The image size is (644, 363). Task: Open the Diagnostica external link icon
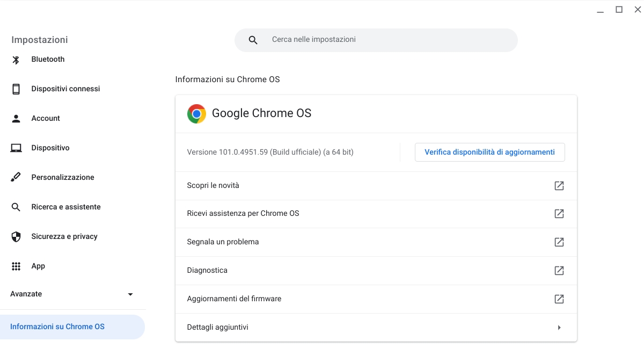pyautogui.click(x=559, y=270)
